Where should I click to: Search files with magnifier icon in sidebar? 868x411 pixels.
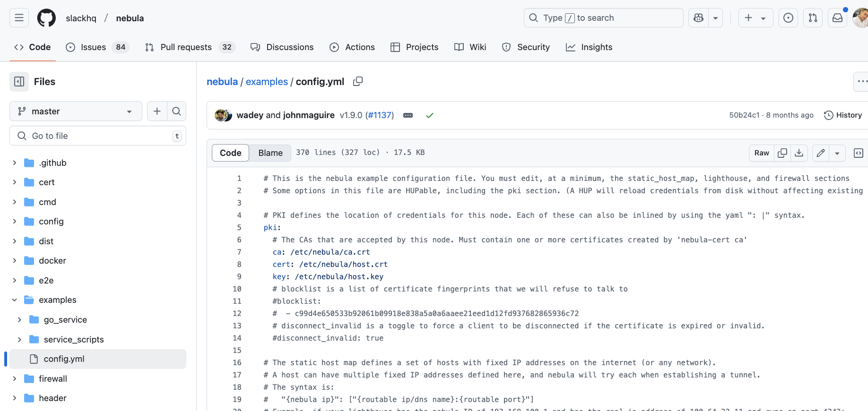176,111
